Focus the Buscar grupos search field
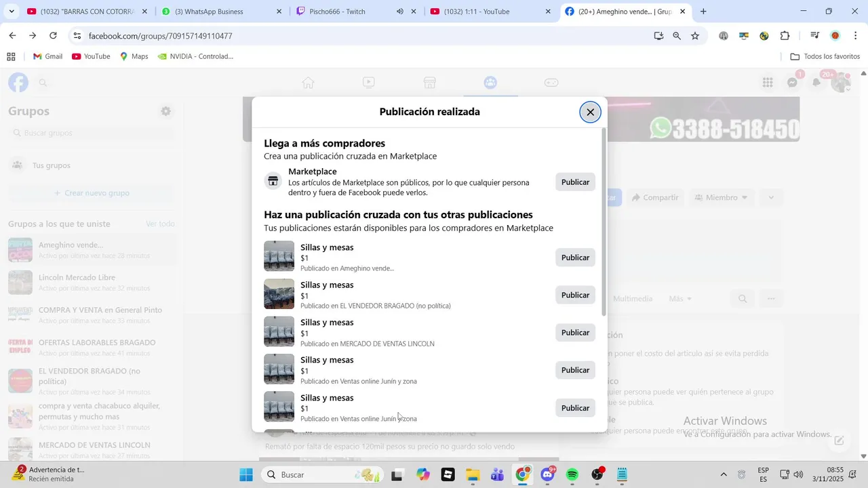The width and height of the screenshot is (868, 488). coord(91,133)
